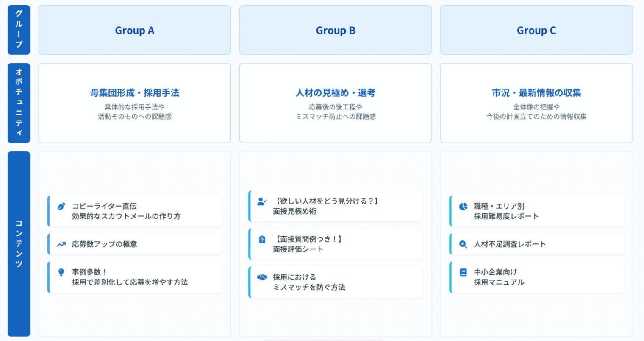
Task: Click the chart search icon for 人材不足調査レポート
Action: 463,244
